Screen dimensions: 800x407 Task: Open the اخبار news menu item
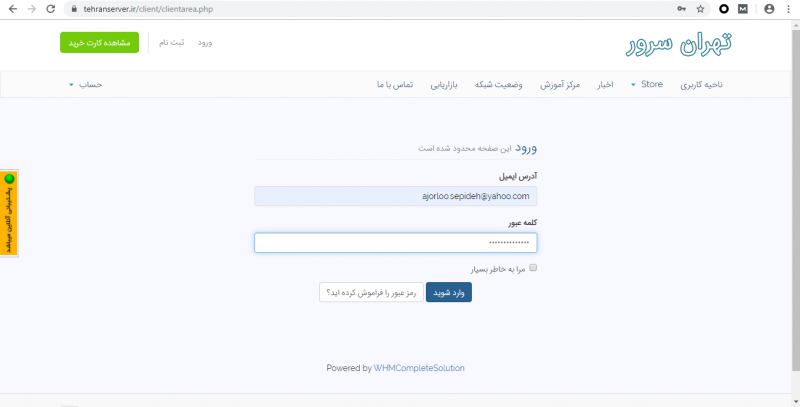pyautogui.click(x=604, y=84)
